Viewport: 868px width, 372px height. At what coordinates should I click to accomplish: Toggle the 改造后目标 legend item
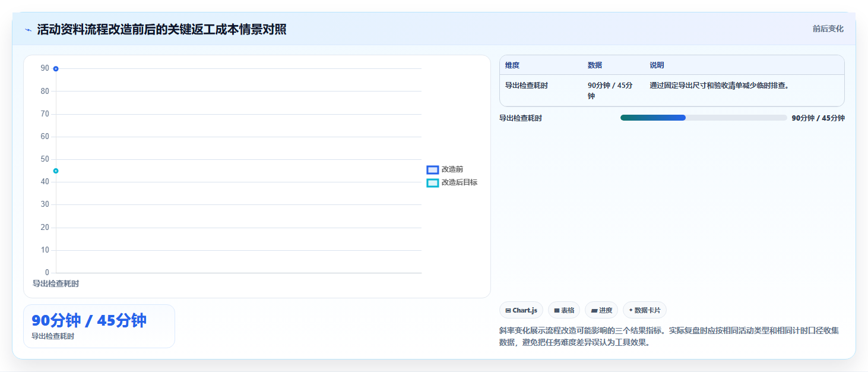coord(452,182)
